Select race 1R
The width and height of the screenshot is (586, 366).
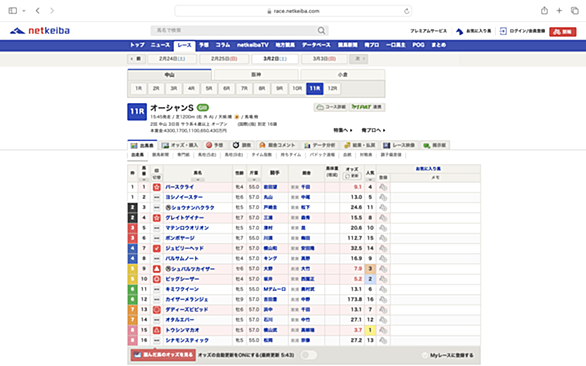pyautogui.click(x=139, y=89)
